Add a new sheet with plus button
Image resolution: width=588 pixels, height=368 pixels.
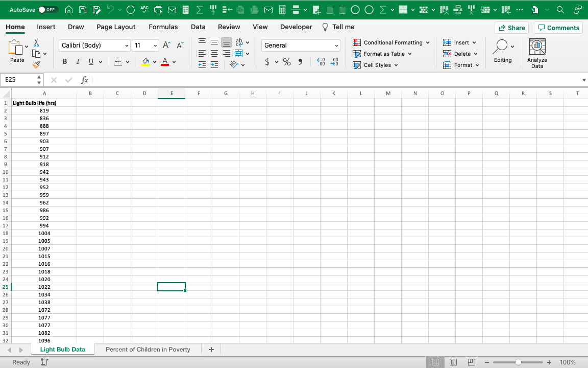(x=211, y=350)
